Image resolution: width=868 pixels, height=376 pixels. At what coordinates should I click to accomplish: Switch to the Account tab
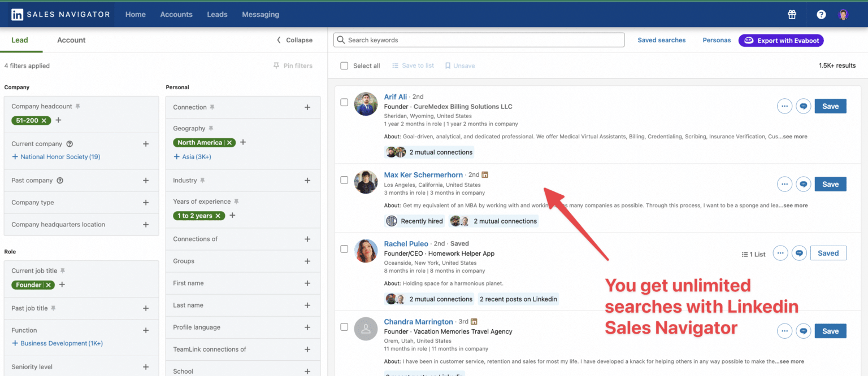pyautogui.click(x=71, y=40)
